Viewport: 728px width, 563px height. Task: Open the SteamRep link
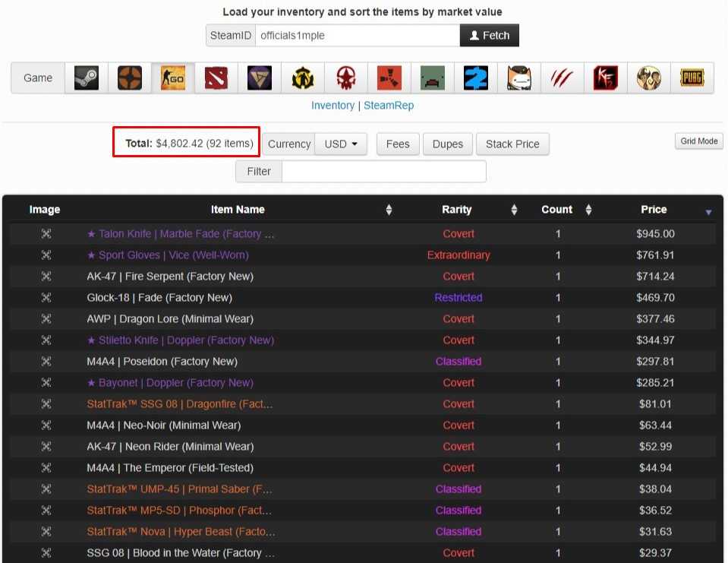389,106
